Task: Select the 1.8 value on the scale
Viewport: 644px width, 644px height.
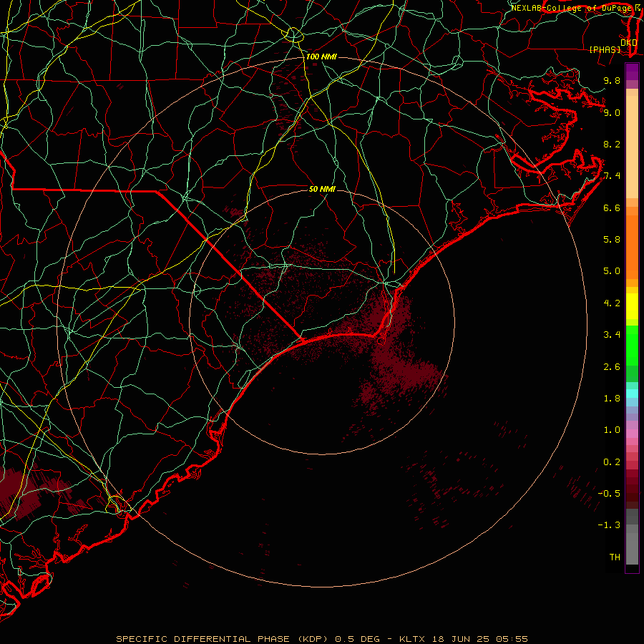Action: (x=612, y=399)
